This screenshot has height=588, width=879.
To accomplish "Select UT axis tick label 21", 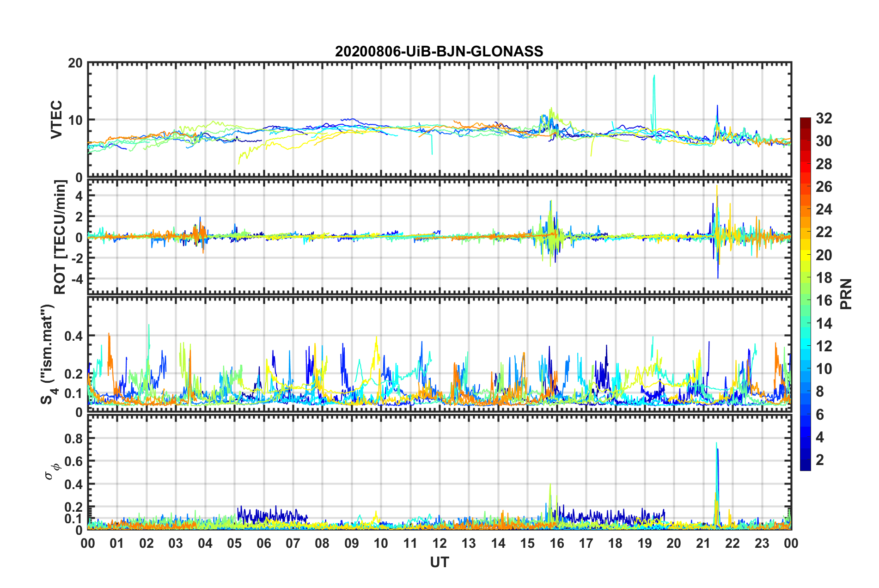I will point(703,543).
